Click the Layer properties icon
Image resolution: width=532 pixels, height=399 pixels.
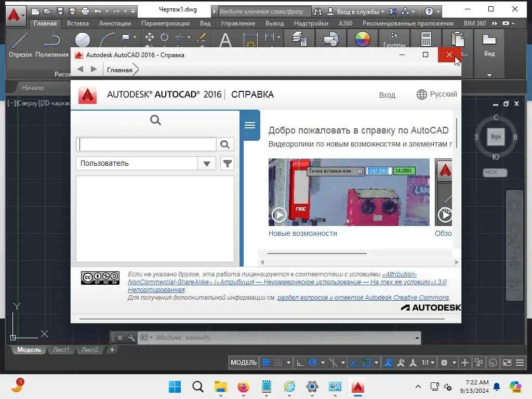tap(299, 39)
